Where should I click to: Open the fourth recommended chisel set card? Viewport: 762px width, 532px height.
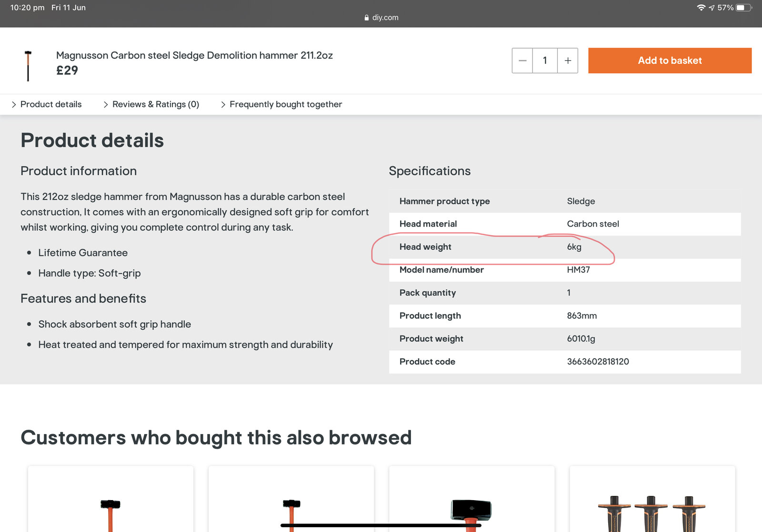652,500
